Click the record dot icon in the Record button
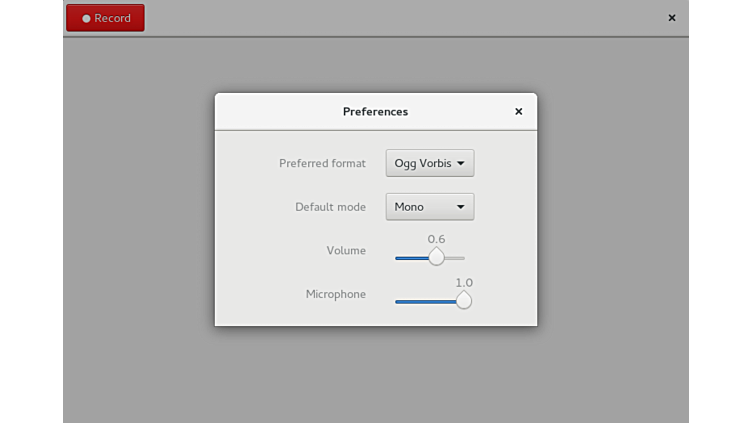Image resolution: width=752 pixels, height=423 pixels. [86, 18]
